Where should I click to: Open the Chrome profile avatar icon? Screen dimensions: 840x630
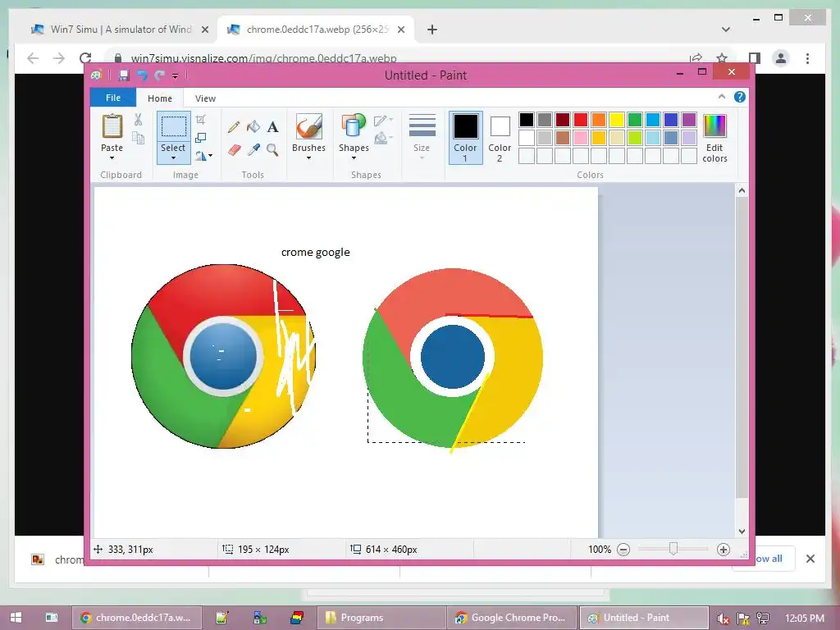[781, 58]
